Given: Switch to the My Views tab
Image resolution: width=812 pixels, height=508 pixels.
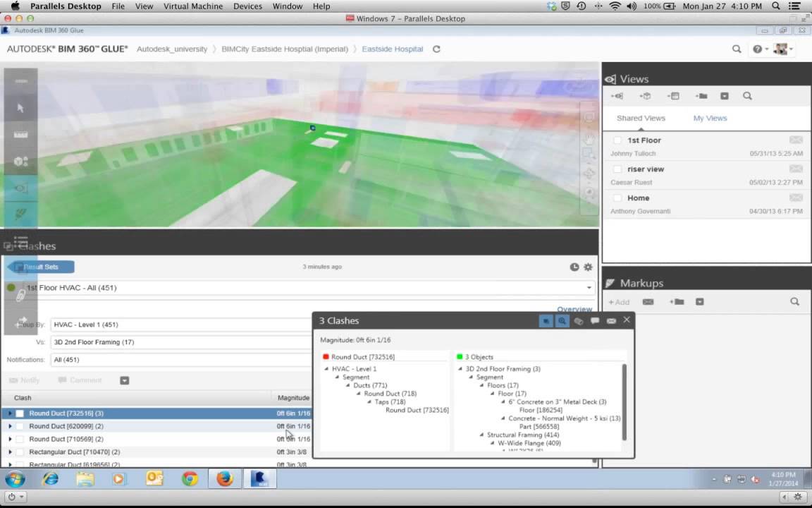Looking at the screenshot, I should [710, 118].
